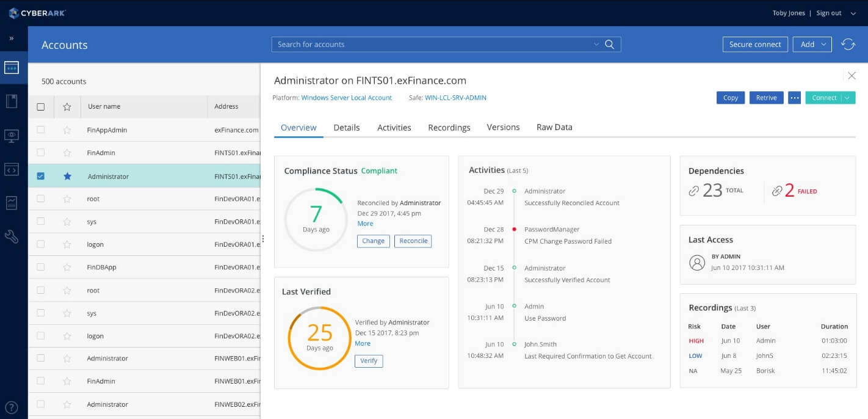Check the FinAdmin FINWEB01 row checkbox
Viewport: 868px width, 419px height.
coord(41,381)
